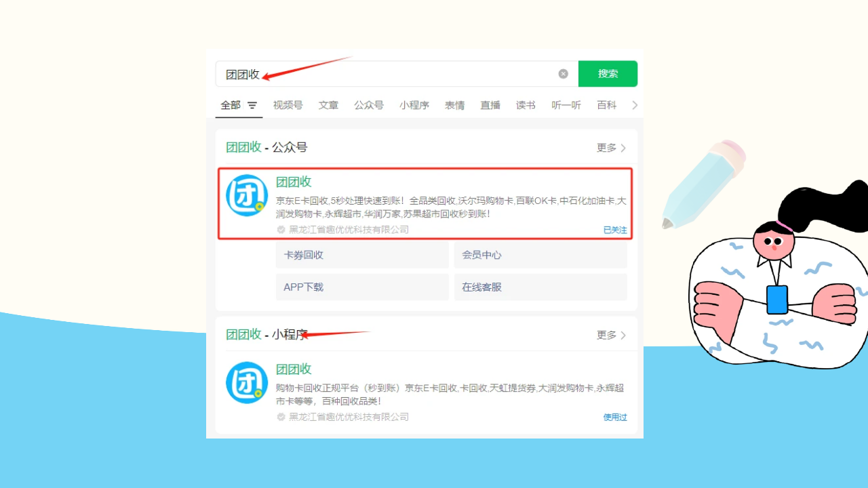Open the 团团收 公众号 title link
868x488 pixels.
(294, 182)
